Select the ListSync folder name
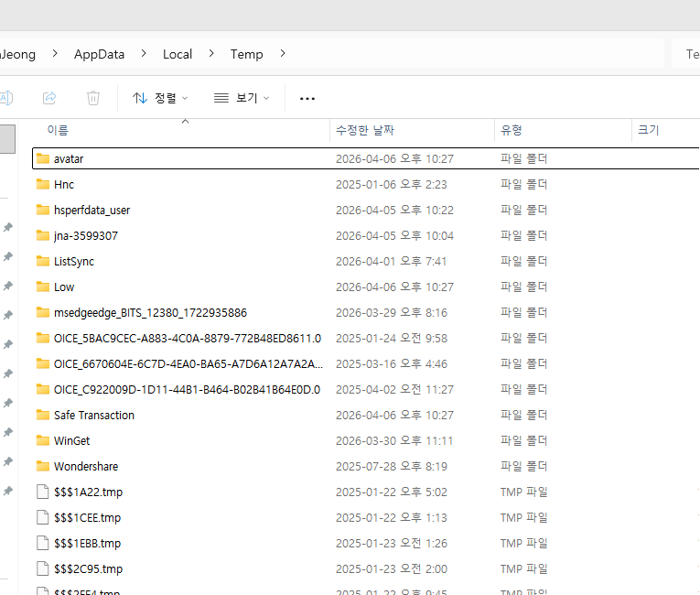700x595 pixels. point(74,261)
